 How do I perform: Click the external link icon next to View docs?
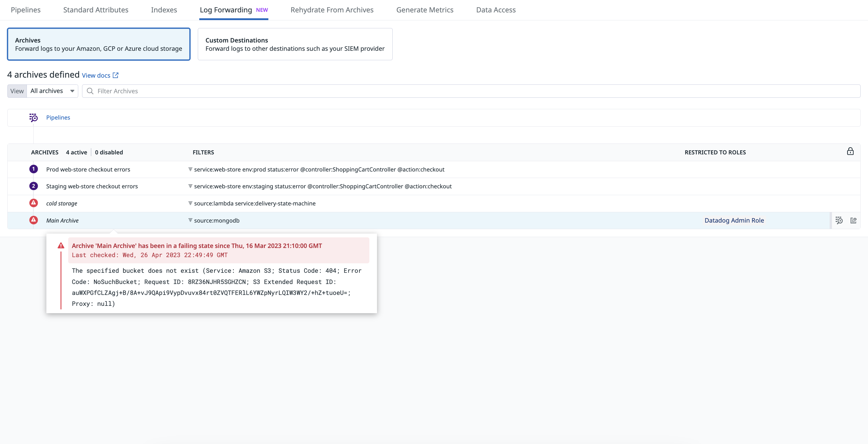click(115, 75)
